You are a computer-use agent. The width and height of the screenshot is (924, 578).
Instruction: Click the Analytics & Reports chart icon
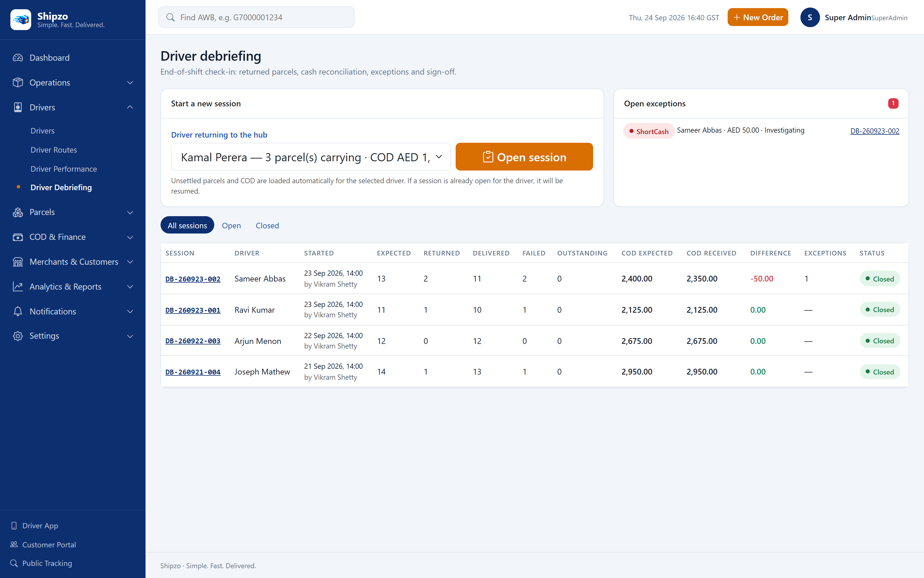tap(18, 287)
